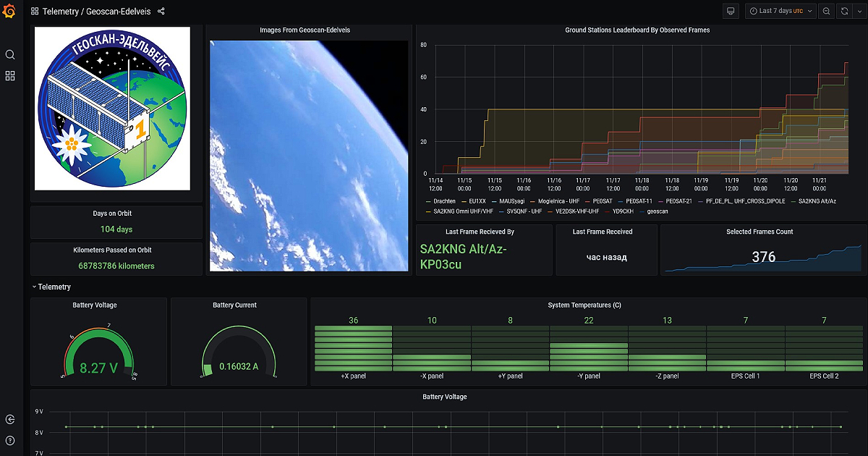Click the Earth-from-orbit satellite image
Image resolution: width=868 pixels, height=456 pixels.
(x=309, y=156)
